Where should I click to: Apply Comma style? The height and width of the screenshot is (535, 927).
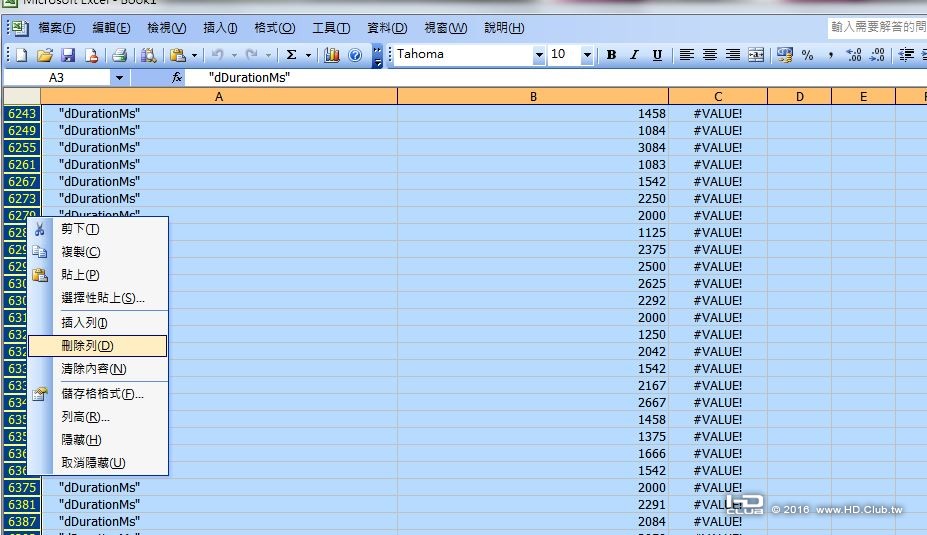pyautogui.click(x=831, y=55)
